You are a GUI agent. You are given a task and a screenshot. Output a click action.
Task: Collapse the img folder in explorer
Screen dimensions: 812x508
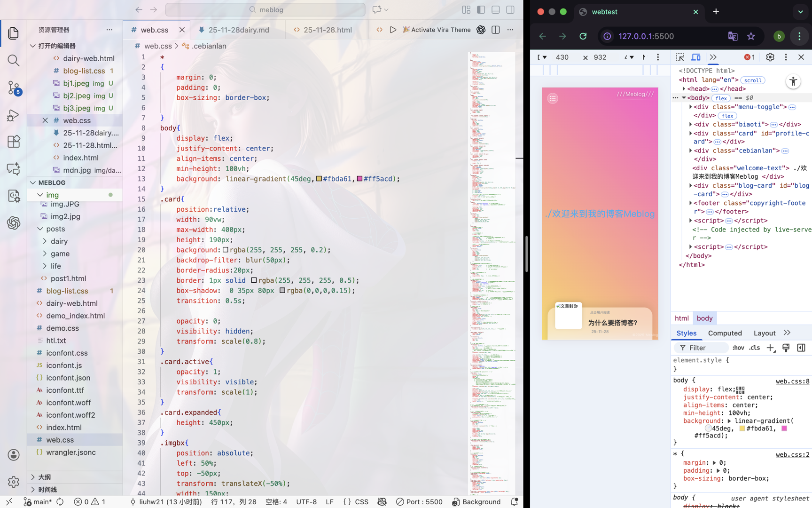[40, 195]
